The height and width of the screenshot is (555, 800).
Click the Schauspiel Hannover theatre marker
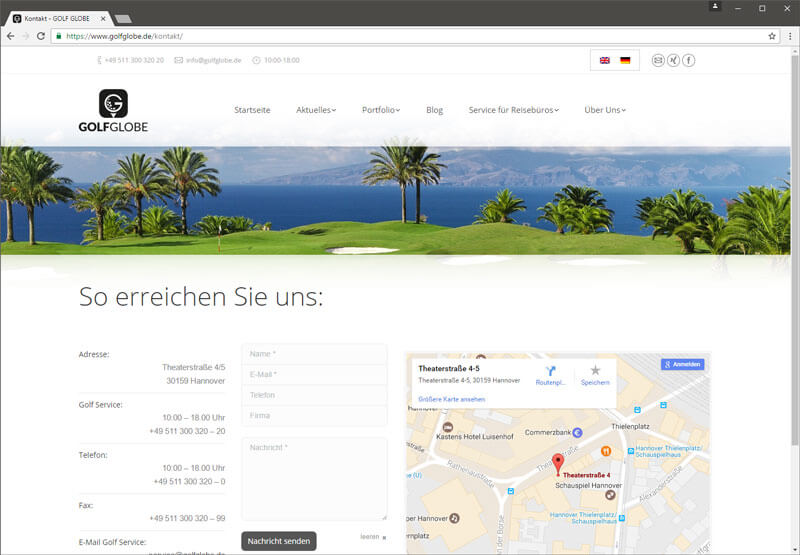click(610, 494)
